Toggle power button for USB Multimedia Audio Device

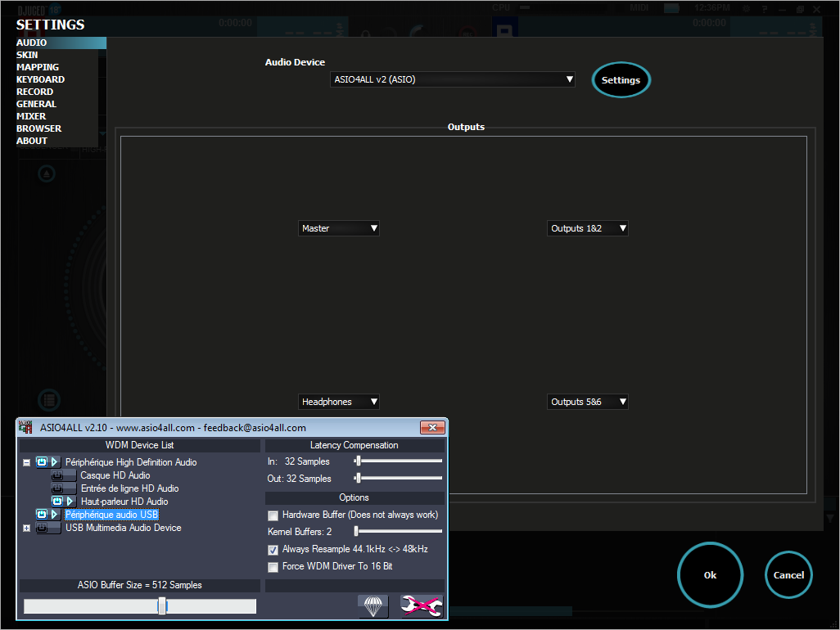(42, 527)
